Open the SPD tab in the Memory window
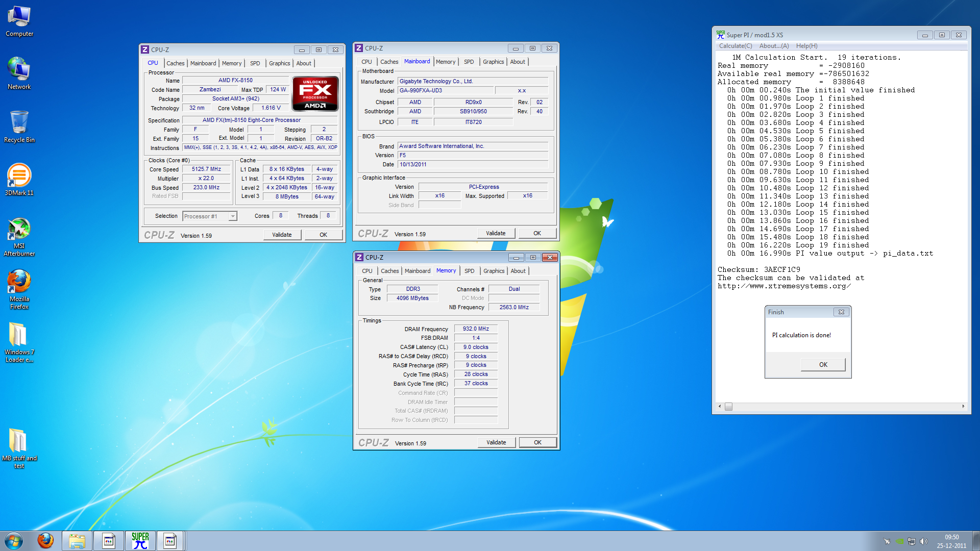Viewport: 980px width, 551px height. point(470,271)
